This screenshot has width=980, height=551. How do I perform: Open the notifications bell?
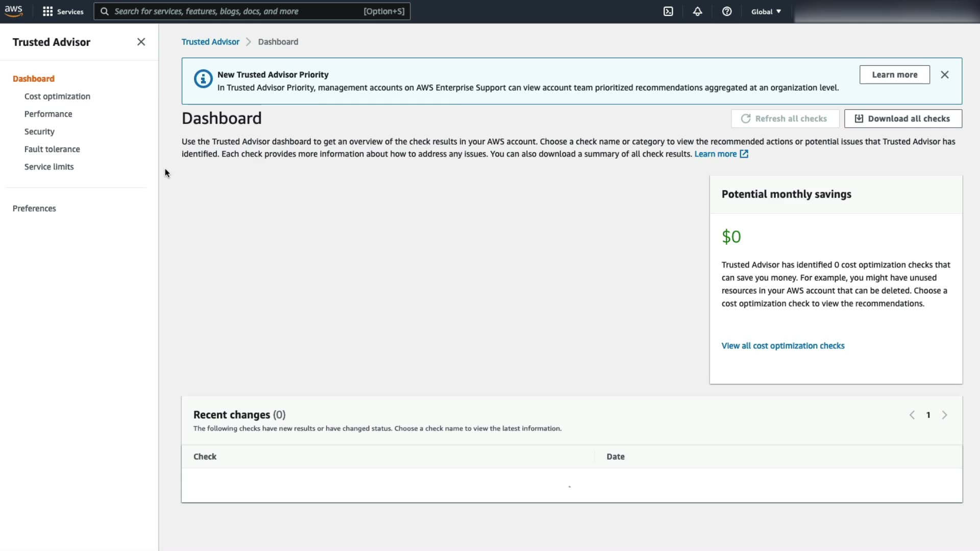[697, 11]
